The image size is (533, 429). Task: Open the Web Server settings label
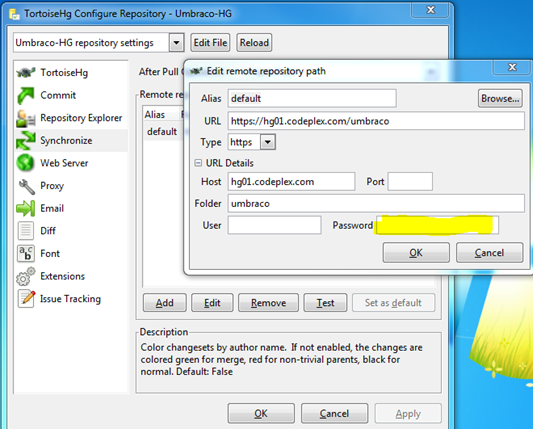click(64, 163)
